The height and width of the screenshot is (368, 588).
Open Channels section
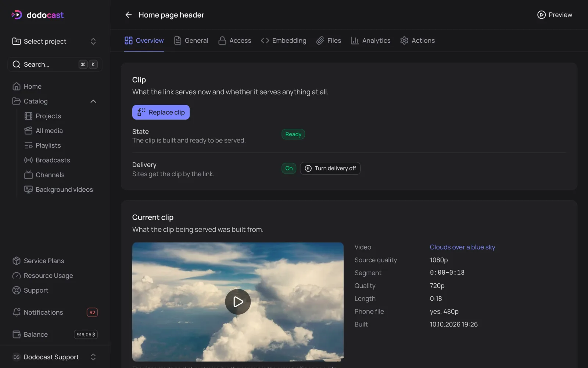click(x=61, y=175)
